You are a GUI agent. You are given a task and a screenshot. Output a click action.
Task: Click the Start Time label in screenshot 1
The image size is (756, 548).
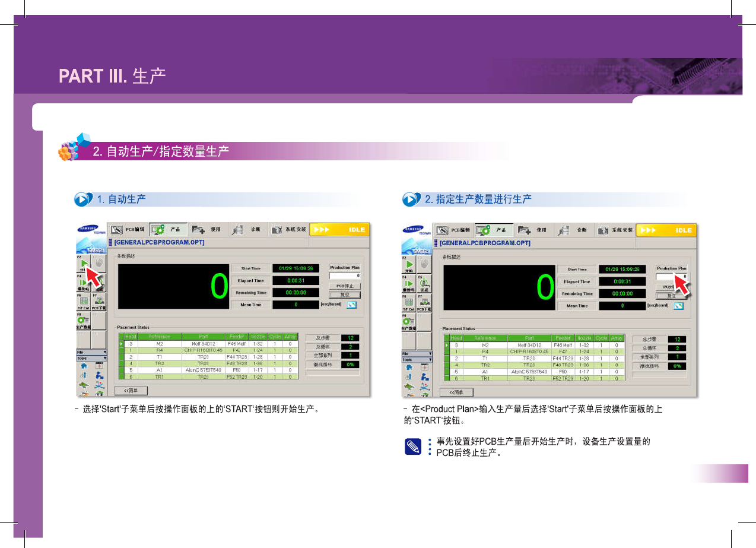tap(250, 268)
